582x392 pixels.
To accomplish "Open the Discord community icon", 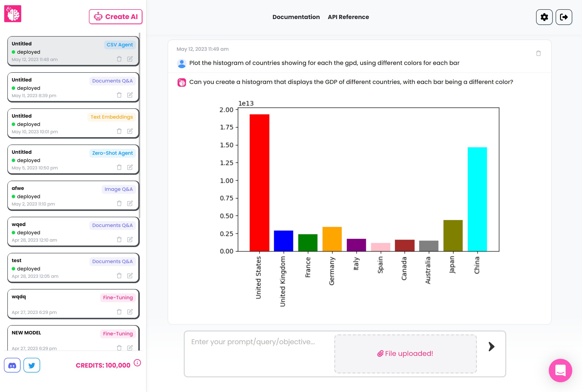I will [x=12, y=365].
